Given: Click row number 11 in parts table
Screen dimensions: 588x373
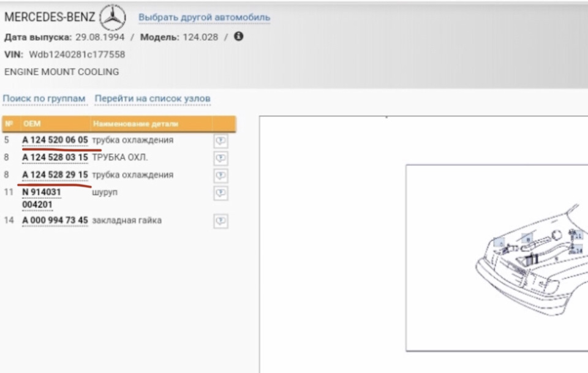Looking at the screenshot, I should point(8,192).
